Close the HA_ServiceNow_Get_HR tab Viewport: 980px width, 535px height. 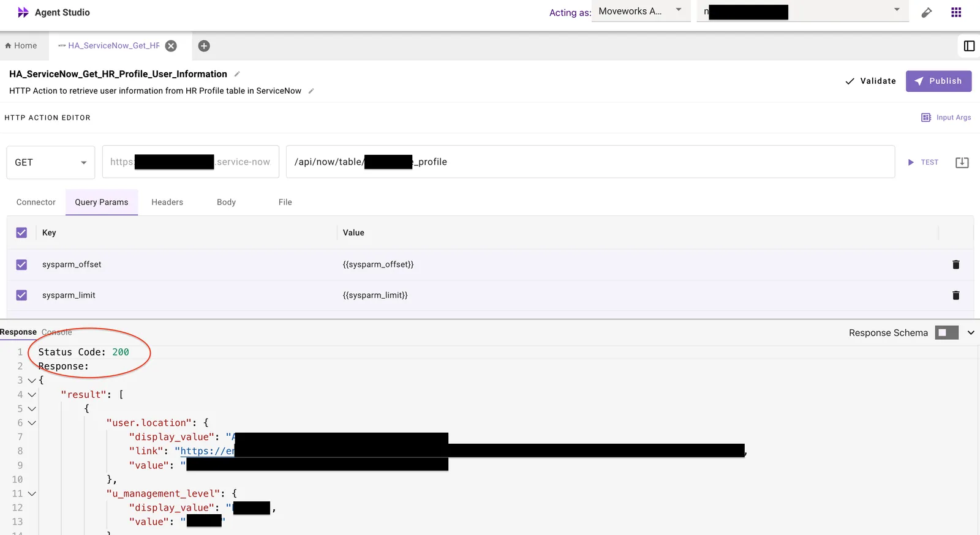point(171,46)
